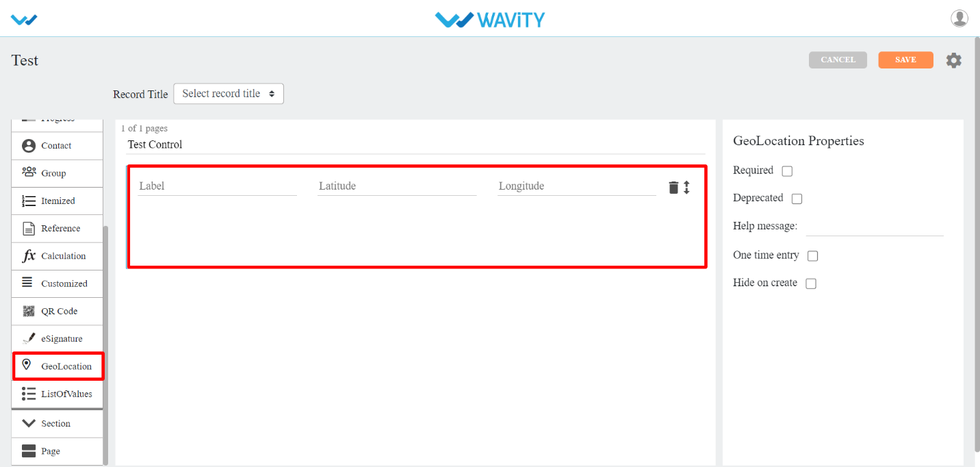Add a ListOfValues control from the sidebar
The image size is (980, 467).
tap(57, 394)
